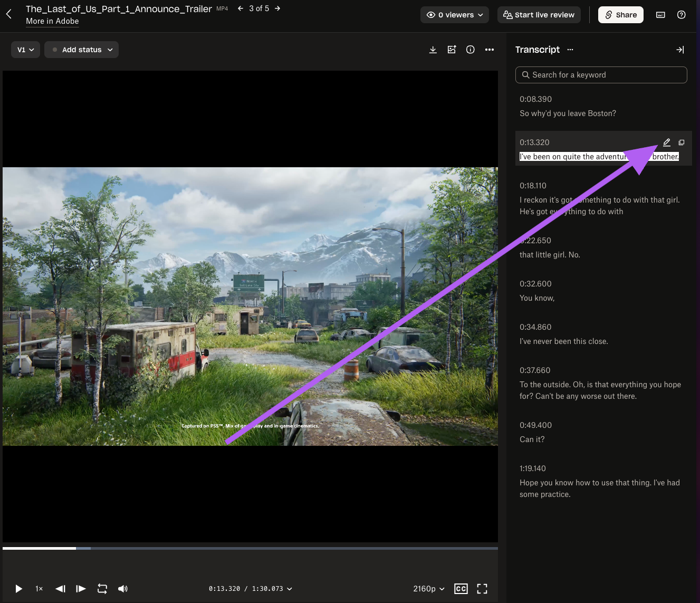Open the help question mark icon
Viewport: 700px width, 603px height.
682,15
